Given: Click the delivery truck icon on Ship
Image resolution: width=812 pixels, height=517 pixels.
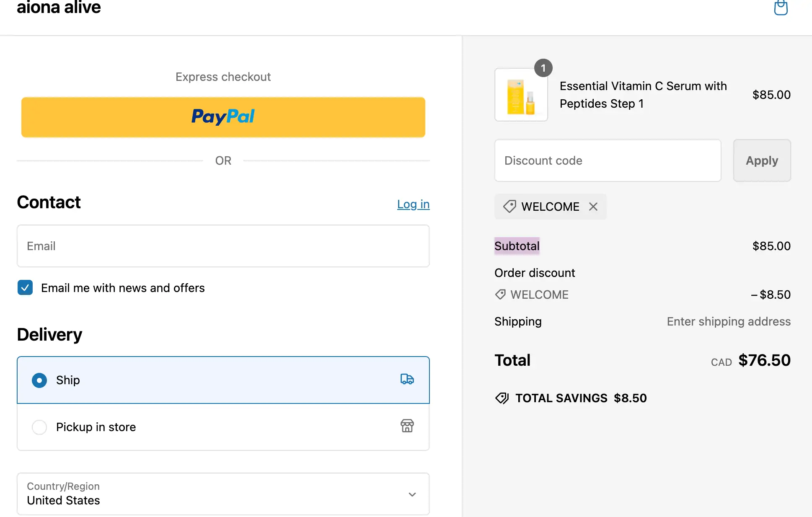Looking at the screenshot, I should (407, 379).
